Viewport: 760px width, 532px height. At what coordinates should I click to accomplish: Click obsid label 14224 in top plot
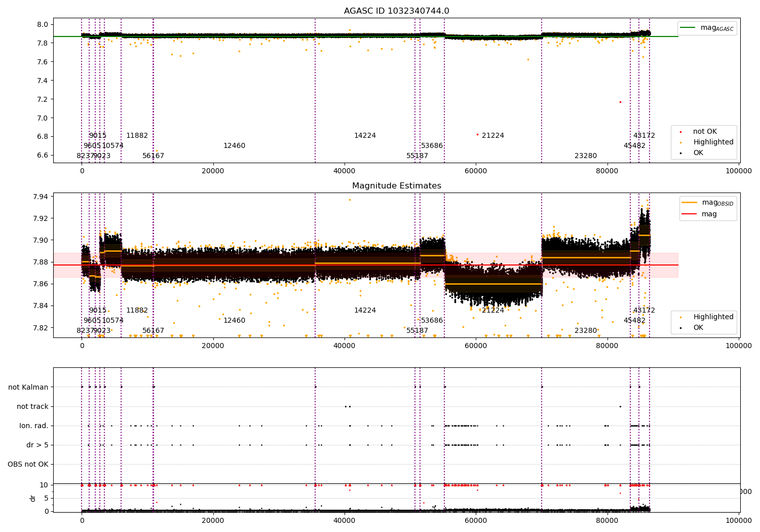tap(365, 136)
